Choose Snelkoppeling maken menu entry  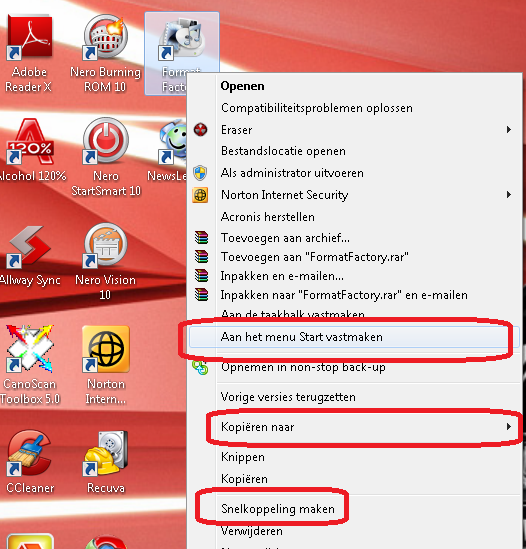278,509
